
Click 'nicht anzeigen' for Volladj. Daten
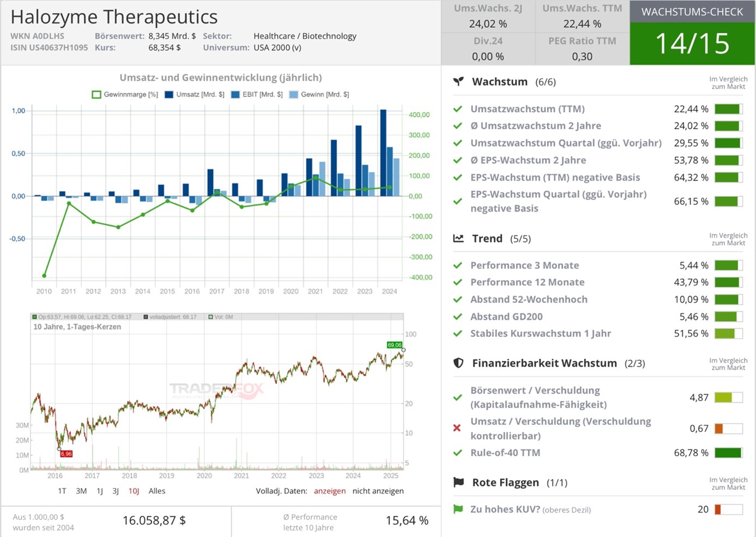pos(378,491)
